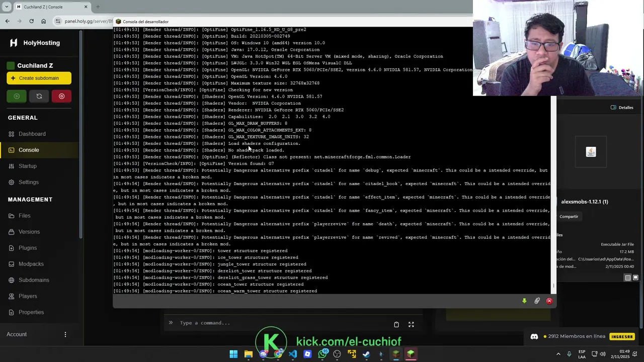Open WhatsApp from the taskbar
Viewport: 644px width, 362px height.
pos(323,354)
